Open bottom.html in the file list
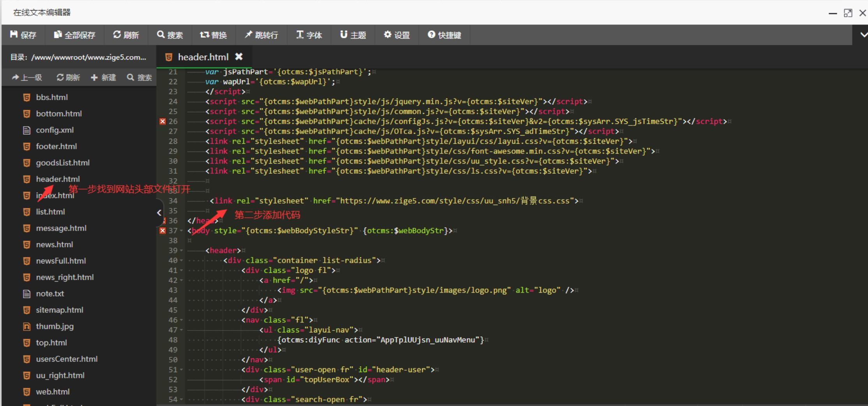The width and height of the screenshot is (868, 406). (x=59, y=113)
